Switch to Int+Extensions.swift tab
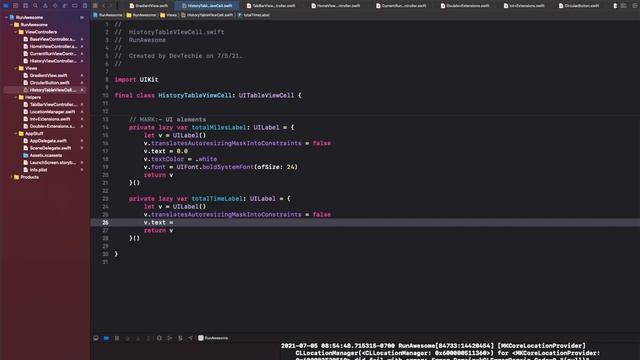 [524, 6]
